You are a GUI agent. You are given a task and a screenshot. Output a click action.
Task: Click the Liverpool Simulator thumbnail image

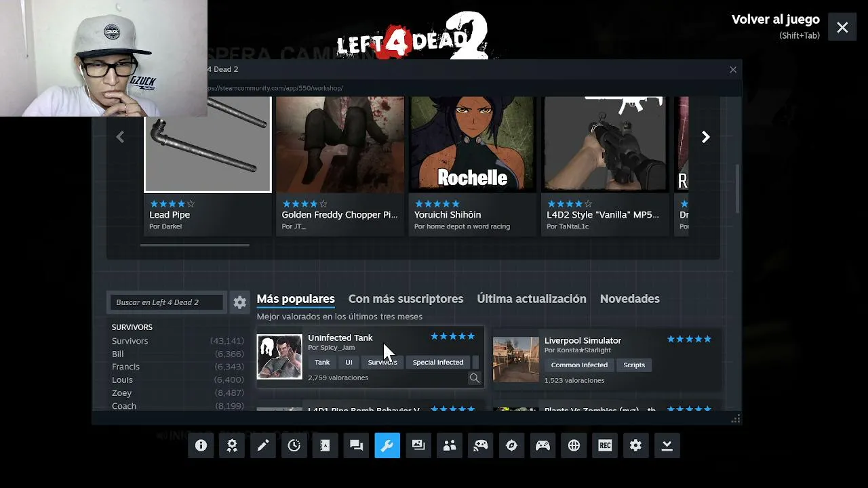pos(516,360)
